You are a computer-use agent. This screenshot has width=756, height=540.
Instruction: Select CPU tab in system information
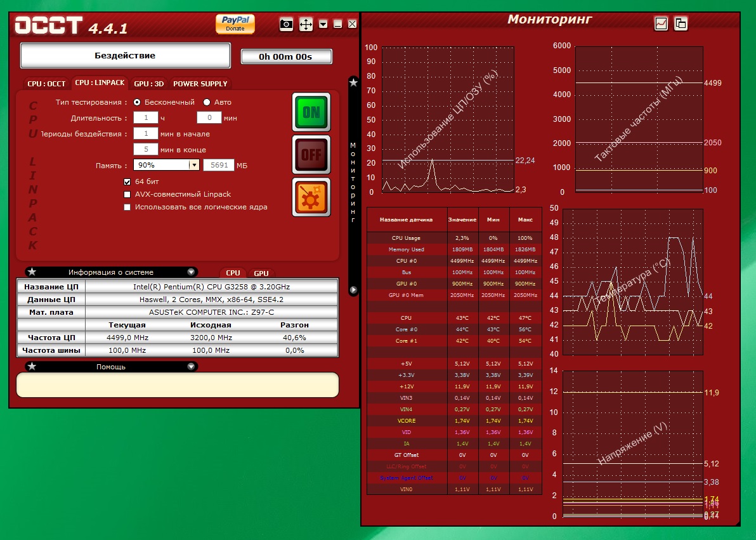[233, 273]
